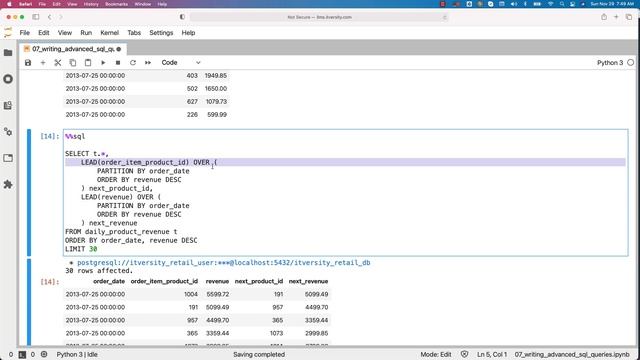Click the terminals count icon in status bar
The image size is (640, 360).
coord(22,355)
